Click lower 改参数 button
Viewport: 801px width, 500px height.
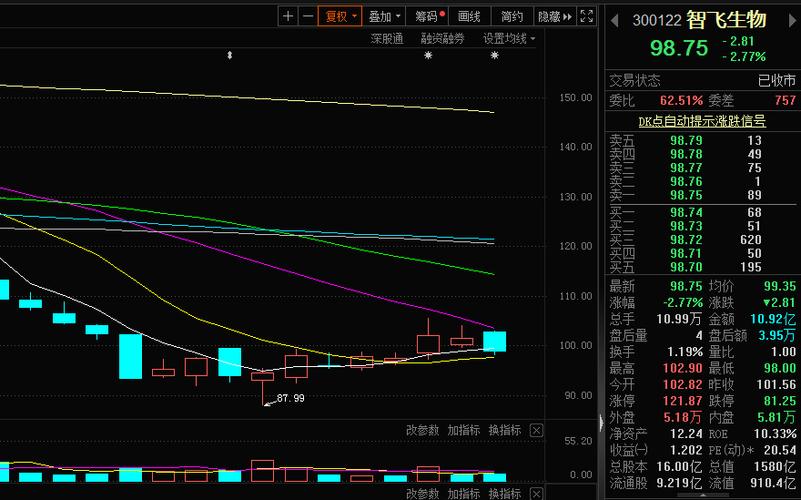pos(422,494)
